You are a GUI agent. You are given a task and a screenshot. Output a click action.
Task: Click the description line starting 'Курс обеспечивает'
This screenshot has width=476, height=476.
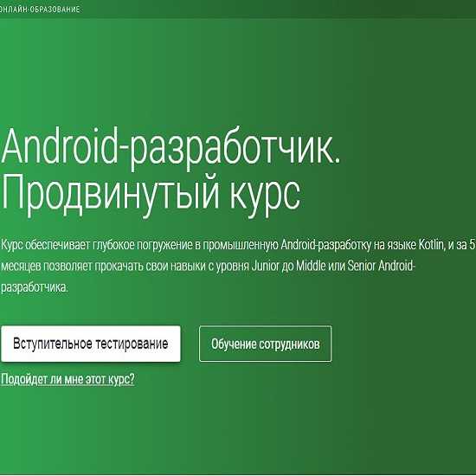[238, 245]
